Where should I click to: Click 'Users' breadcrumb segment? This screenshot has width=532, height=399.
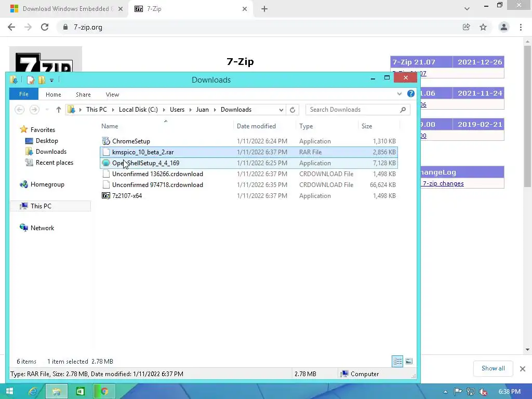(177, 110)
